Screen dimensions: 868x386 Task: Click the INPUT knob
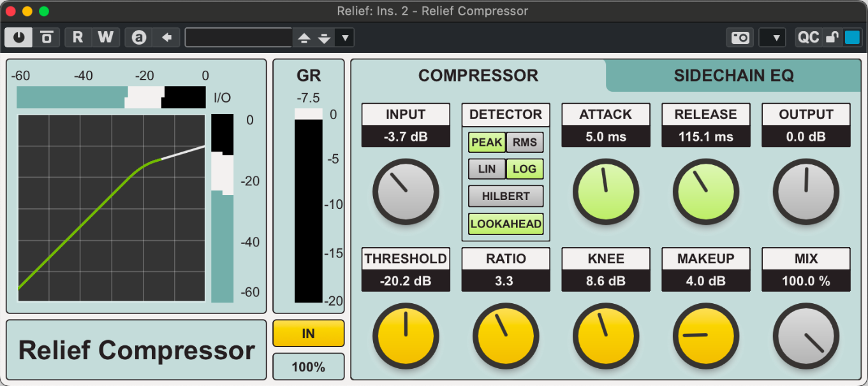[406, 192]
